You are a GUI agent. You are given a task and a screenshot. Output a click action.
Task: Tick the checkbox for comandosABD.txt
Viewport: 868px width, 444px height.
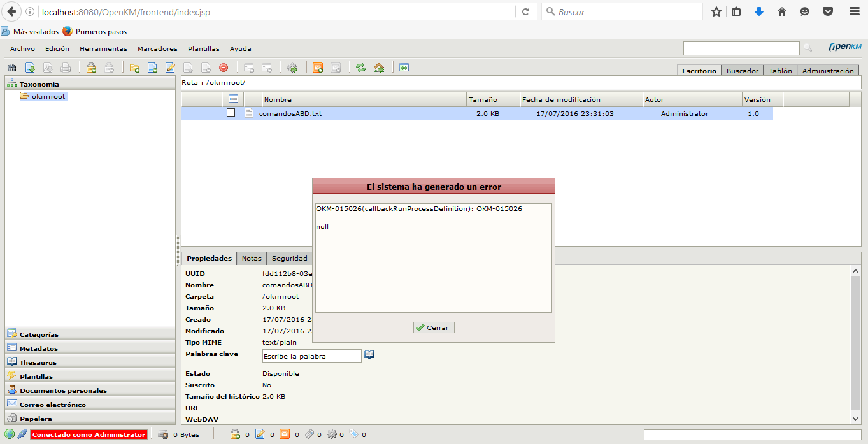(231, 113)
